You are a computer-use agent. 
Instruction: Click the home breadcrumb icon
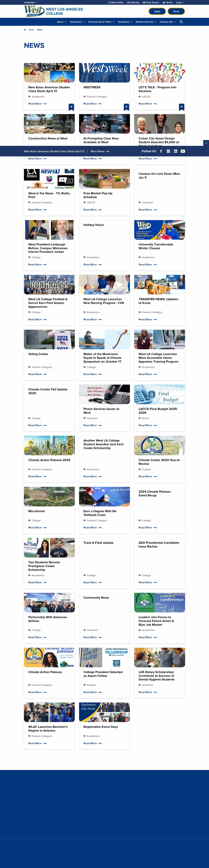(x=25, y=30)
